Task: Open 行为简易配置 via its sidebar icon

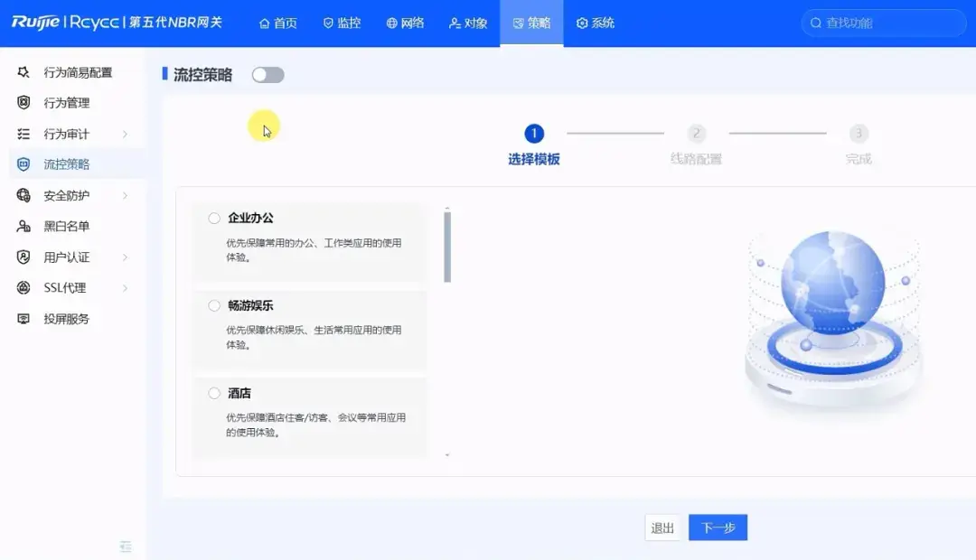Action: tap(22, 72)
